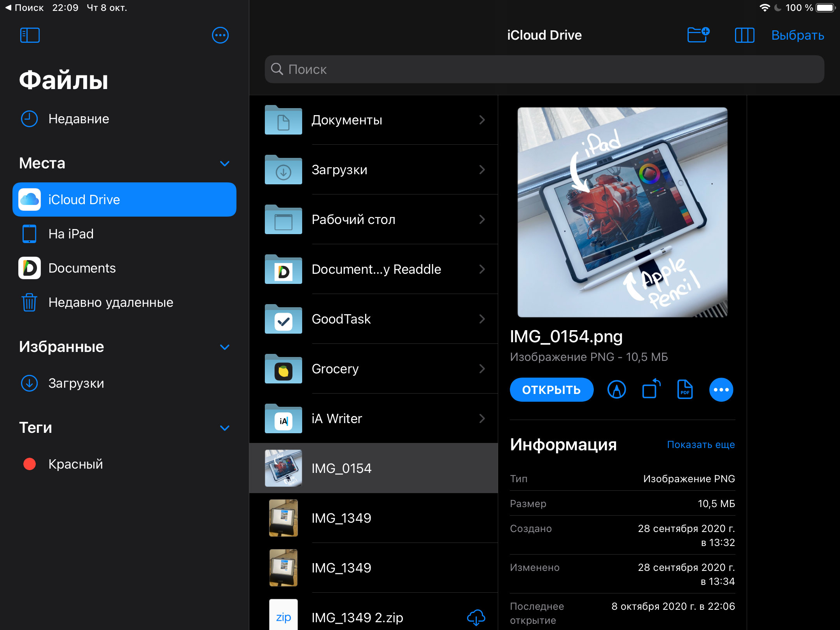Select На iPad location

click(x=71, y=234)
